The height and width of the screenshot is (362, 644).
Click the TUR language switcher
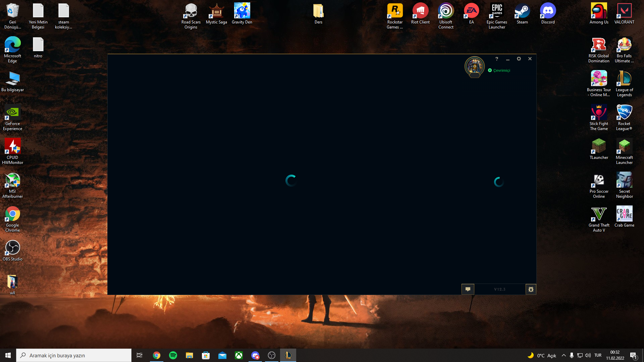[x=598, y=355]
